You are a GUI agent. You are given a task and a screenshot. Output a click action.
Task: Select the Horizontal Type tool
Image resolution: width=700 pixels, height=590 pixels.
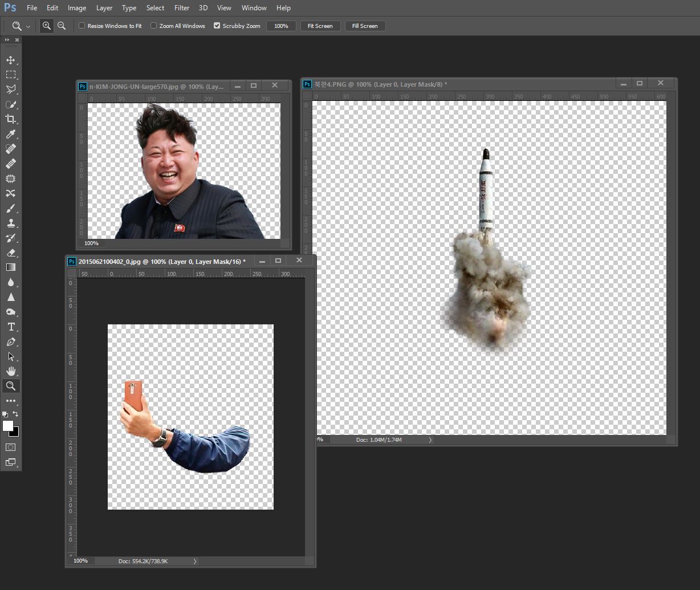[11, 327]
